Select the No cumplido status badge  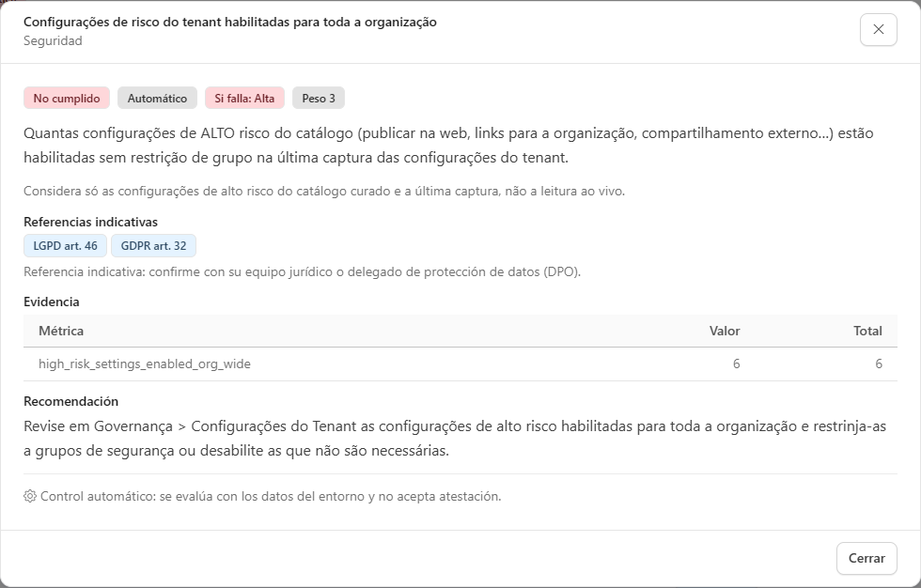67,98
